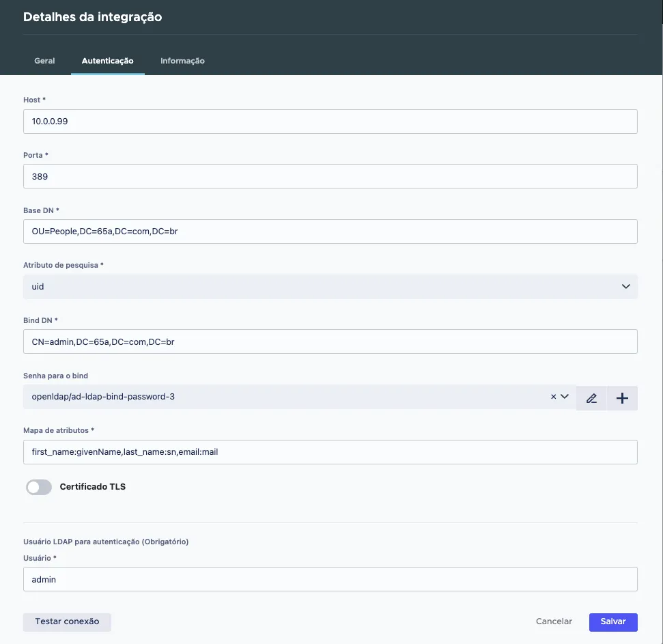Click the Atributo de pesquisa label
Screen dimensions: 663x644
click(x=64, y=265)
